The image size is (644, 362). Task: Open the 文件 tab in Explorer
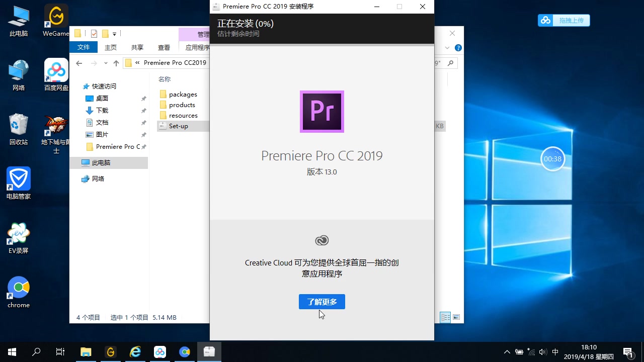click(84, 47)
